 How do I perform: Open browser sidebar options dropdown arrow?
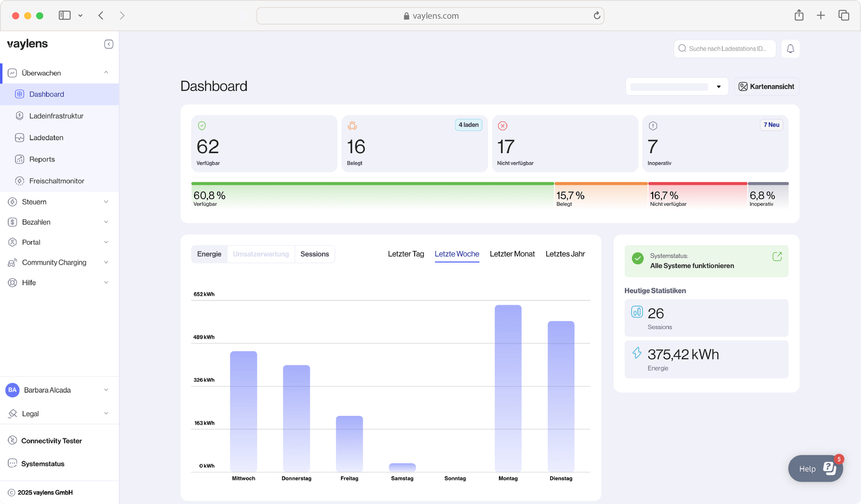click(80, 15)
